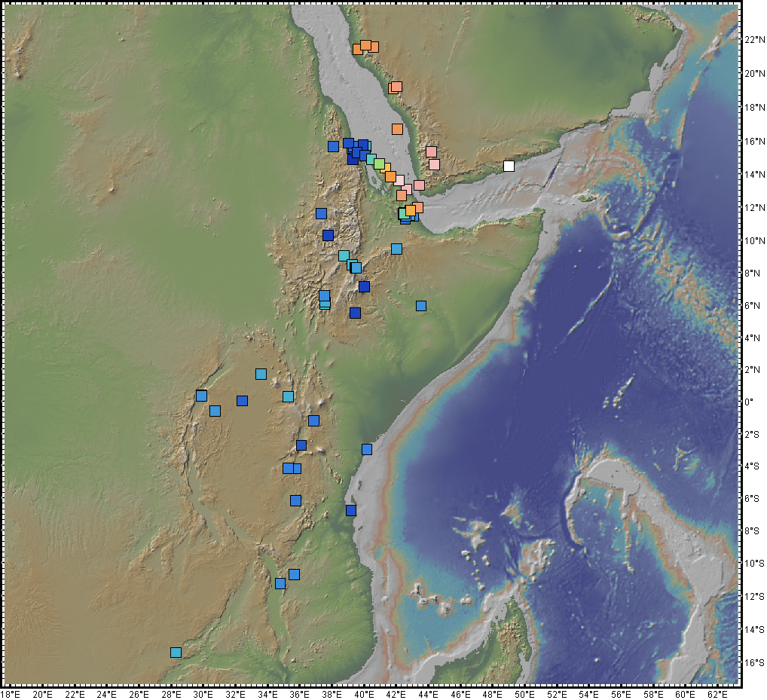The height and width of the screenshot is (700, 767).
Task: Click the pink marker near 44.3°E, 15.4°N
Action: tap(431, 151)
